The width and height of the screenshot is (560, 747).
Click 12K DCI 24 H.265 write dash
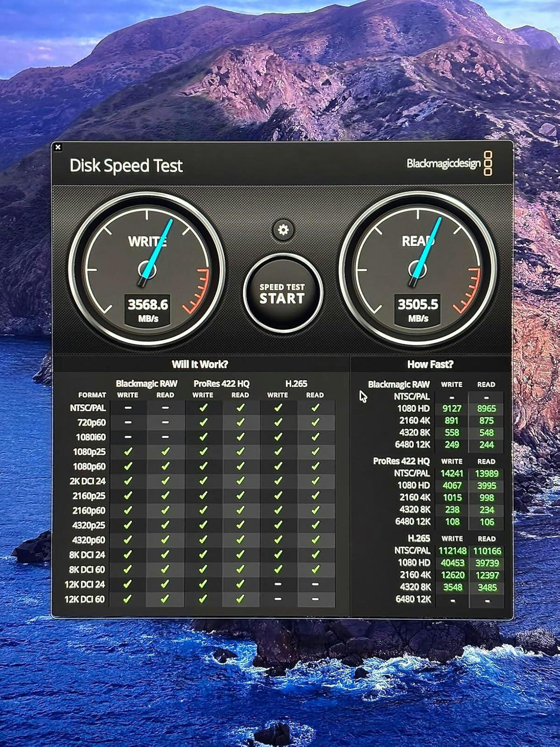tap(278, 584)
